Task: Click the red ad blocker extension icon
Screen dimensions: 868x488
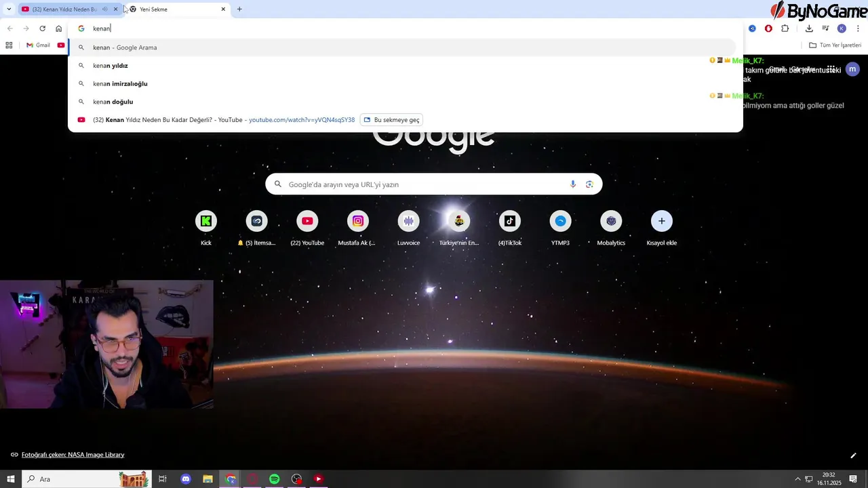Action: pyautogui.click(x=768, y=28)
